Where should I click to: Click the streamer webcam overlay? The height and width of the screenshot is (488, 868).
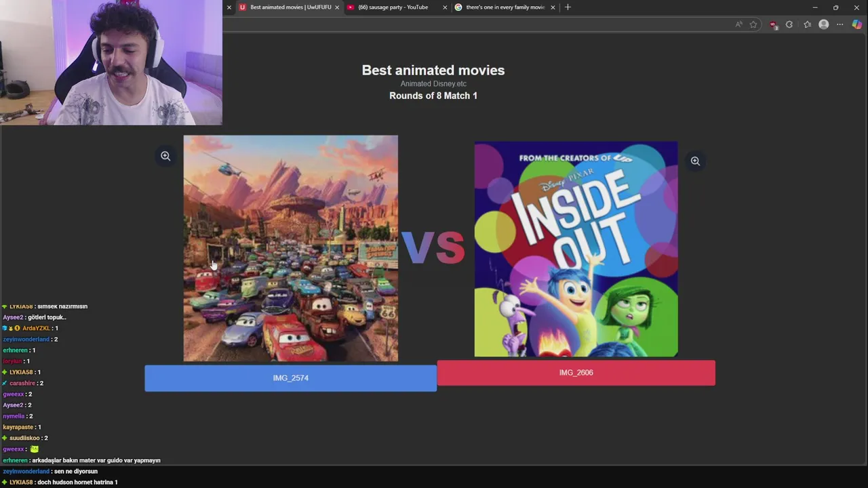pyautogui.click(x=111, y=62)
